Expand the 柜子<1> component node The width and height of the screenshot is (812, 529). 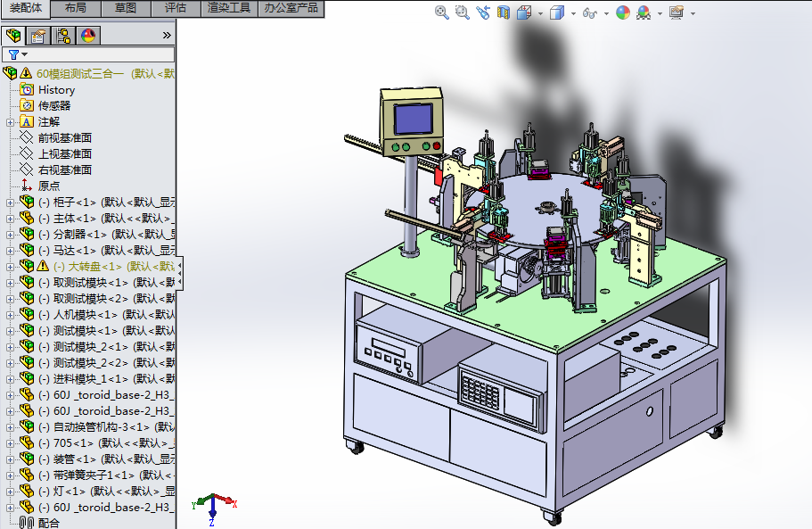[x=10, y=203]
